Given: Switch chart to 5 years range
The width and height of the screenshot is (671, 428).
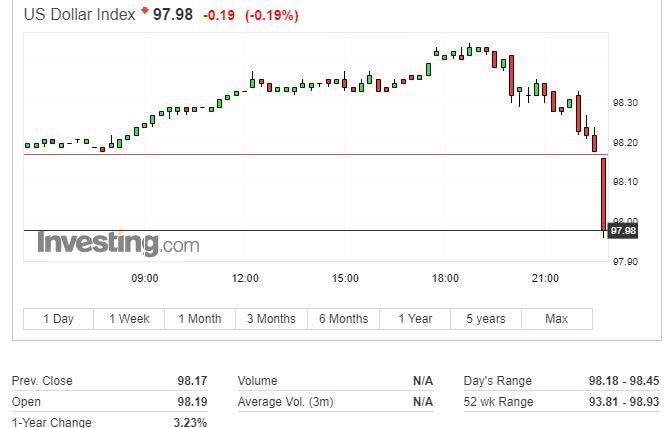Looking at the screenshot, I should pyautogui.click(x=485, y=319).
